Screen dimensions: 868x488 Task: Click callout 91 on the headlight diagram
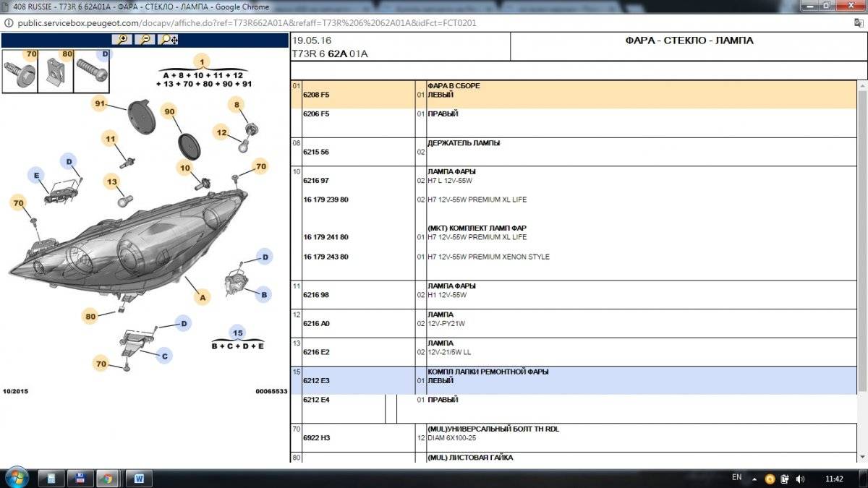pyautogui.click(x=101, y=104)
